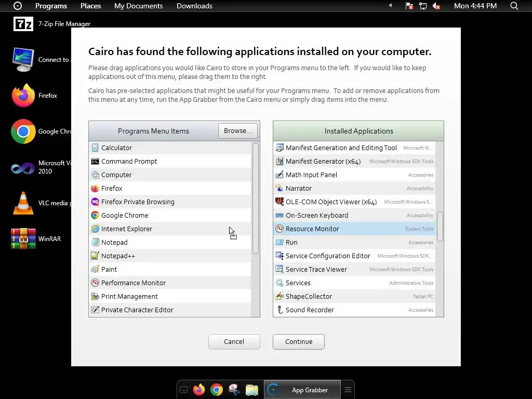The height and width of the screenshot is (399, 532).
Task: Click the Math Input Panel icon
Action: (279, 175)
